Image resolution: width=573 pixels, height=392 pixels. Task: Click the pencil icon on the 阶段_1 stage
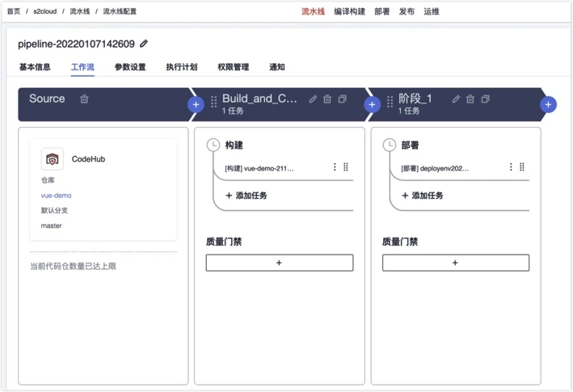(456, 99)
